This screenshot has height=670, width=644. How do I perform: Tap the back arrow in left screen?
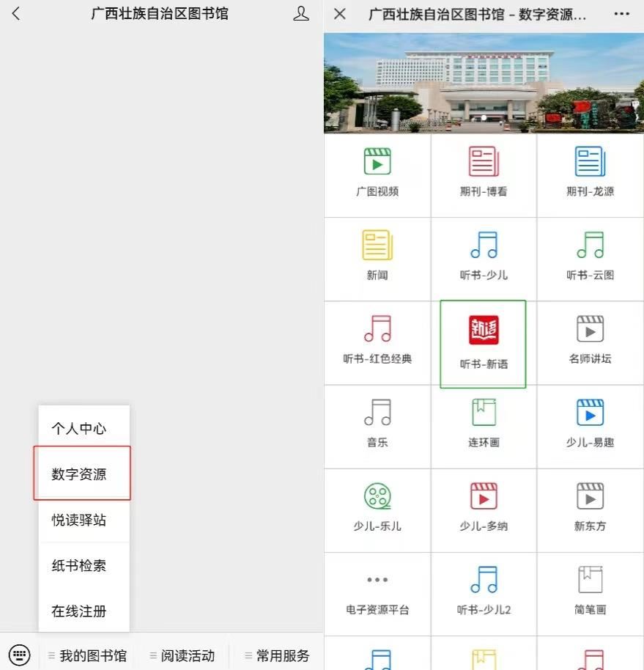[16, 14]
